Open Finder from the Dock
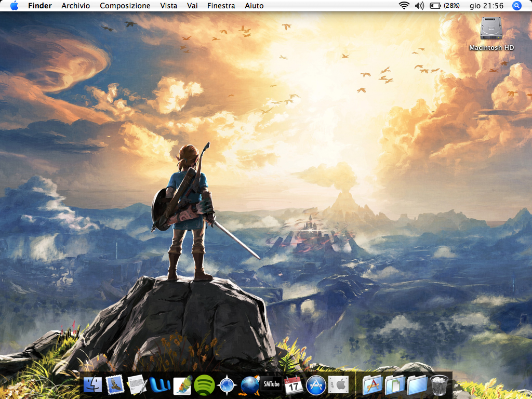This screenshot has width=532, height=399. 92,385
